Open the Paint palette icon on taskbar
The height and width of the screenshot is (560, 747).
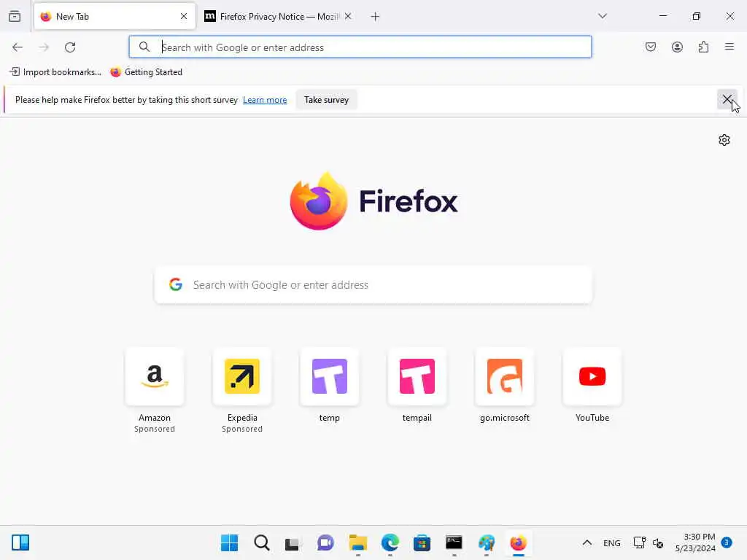click(487, 542)
